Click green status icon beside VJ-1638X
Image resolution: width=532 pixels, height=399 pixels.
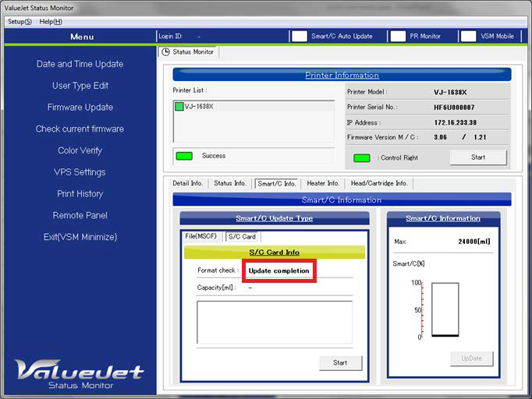pyautogui.click(x=179, y=106)
